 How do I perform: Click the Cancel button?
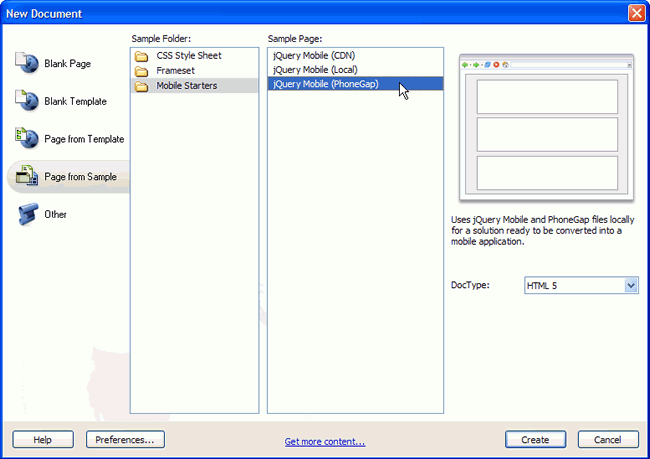pyautogui.click(x=608, y=440)
